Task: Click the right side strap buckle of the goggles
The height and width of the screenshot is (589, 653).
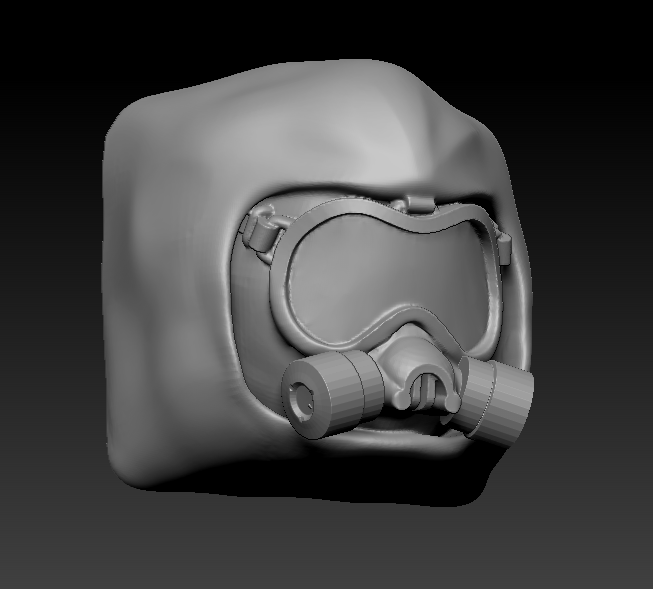Action: tap(504, 249)
